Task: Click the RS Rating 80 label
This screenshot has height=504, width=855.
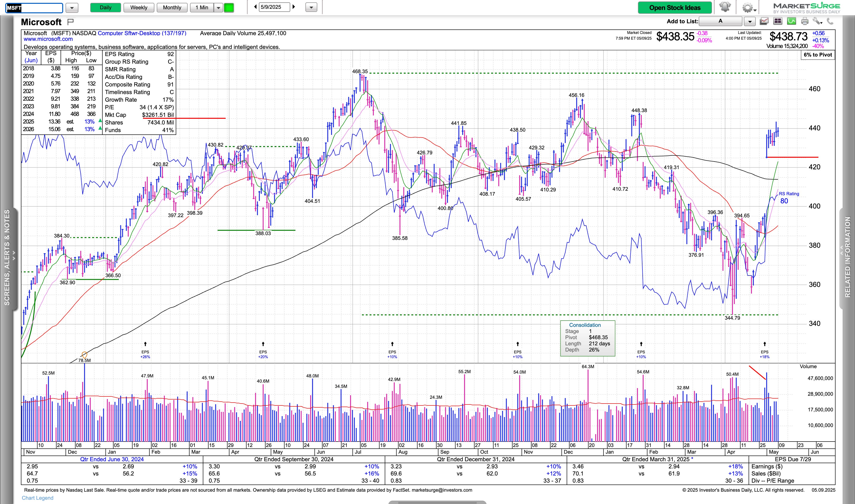Action: pos(788,197)
